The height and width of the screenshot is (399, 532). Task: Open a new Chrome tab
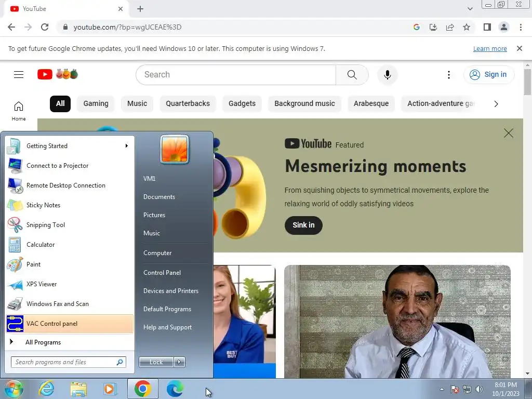coord(140,9)
